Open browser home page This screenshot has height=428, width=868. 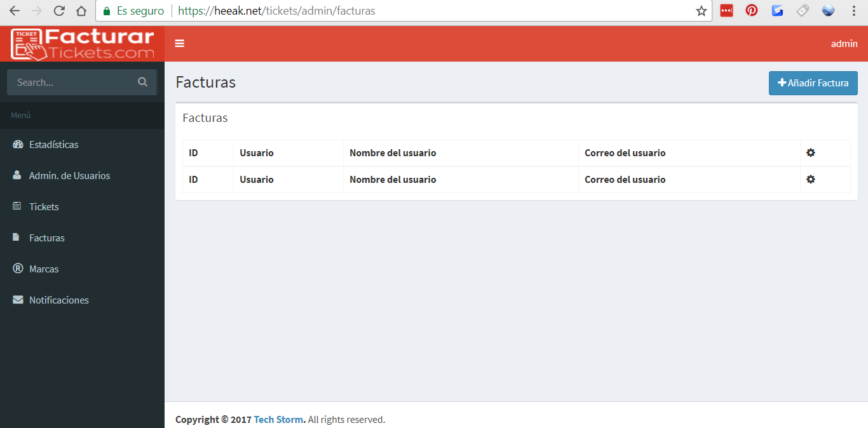pos(81,11)
